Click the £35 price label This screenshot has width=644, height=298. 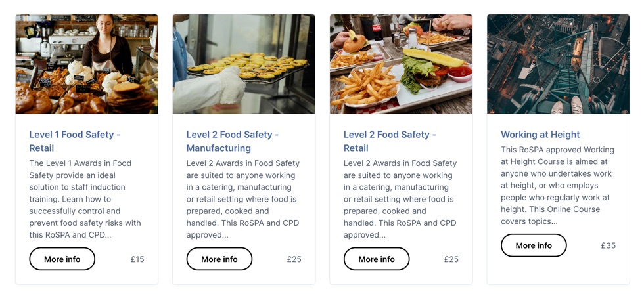[x=608, y=245]
